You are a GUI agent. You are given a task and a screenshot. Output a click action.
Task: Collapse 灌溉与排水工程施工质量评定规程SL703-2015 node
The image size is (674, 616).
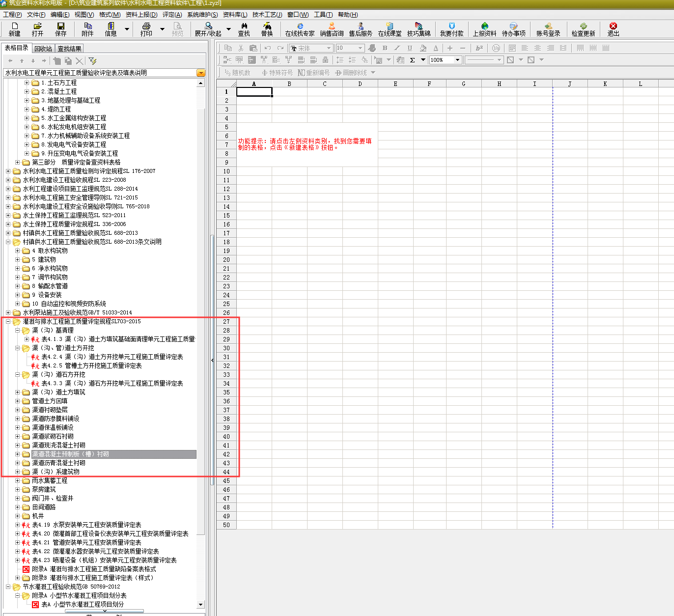(8, 321)
